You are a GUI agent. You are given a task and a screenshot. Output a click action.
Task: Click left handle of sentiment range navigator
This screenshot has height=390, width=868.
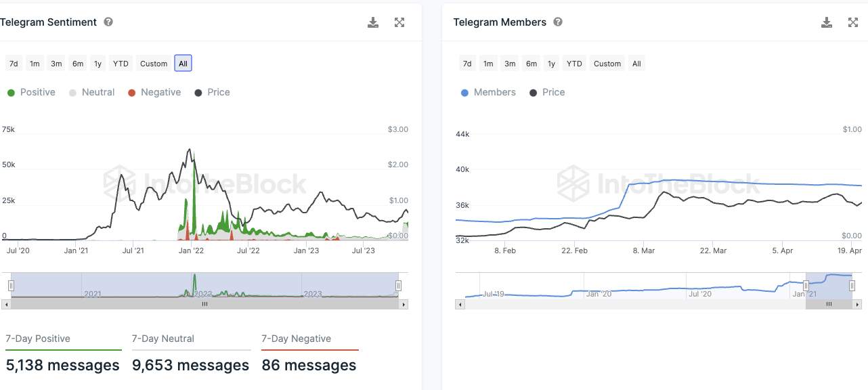coord(11,286)
